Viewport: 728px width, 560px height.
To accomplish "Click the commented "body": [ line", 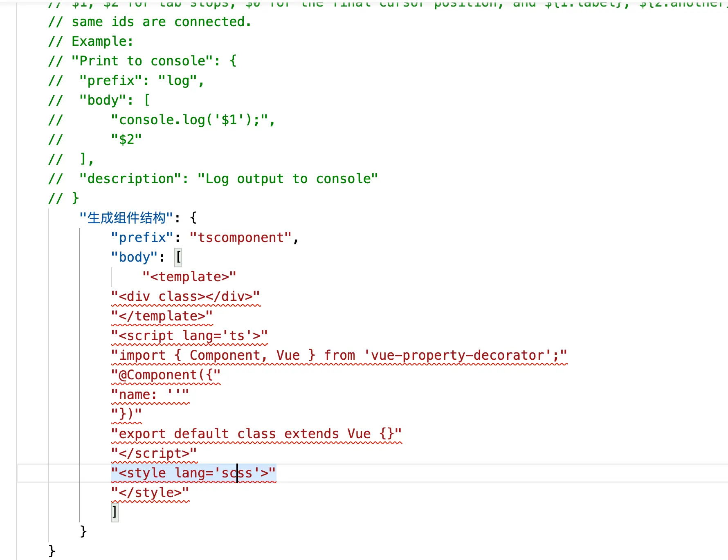I will pyautogui.click(x=99, y=100).
